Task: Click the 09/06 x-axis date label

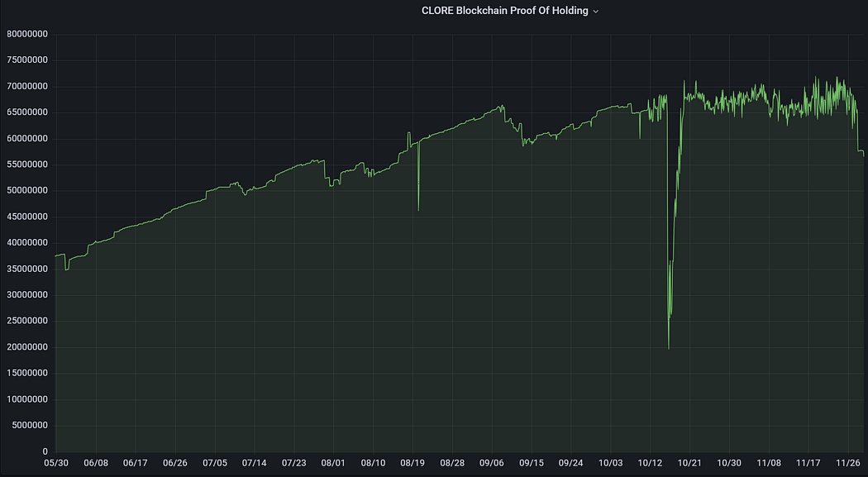Action: 492,463
